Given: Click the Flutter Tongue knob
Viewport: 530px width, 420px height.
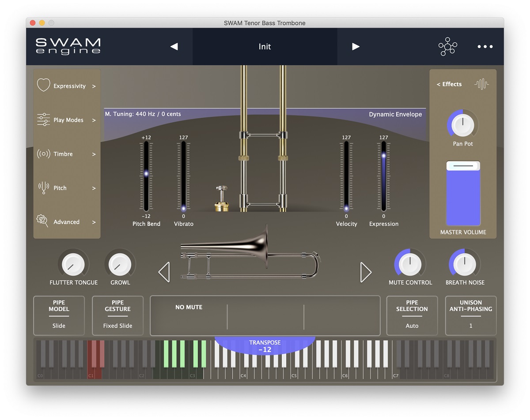Looking at the screenshot, I should pos(73,264).
